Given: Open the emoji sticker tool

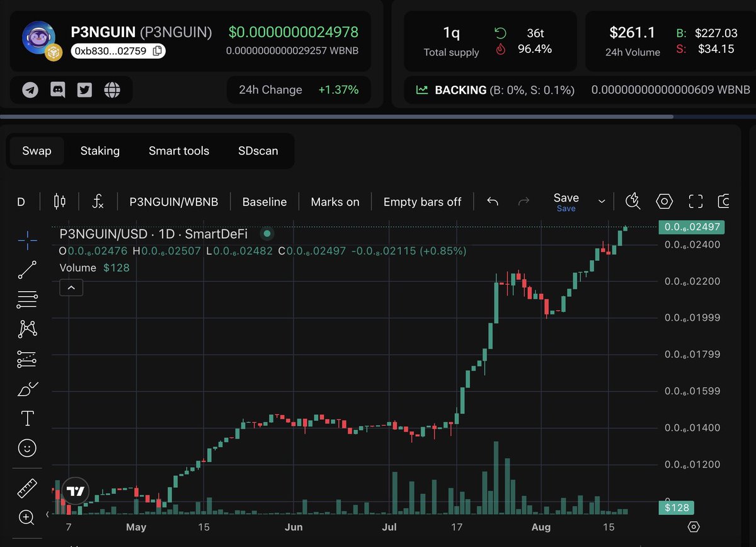Looking at the screenshot, I should click(26, 448).
